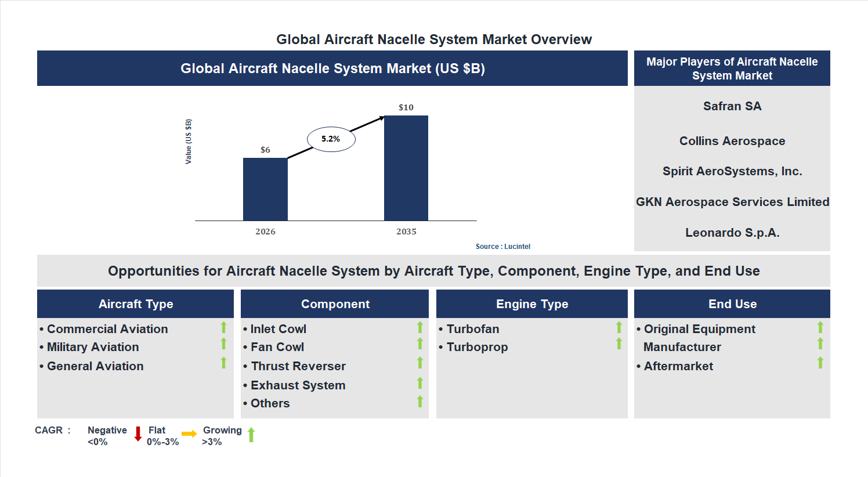Click the dark blue 2026 bar

point(265,189)
